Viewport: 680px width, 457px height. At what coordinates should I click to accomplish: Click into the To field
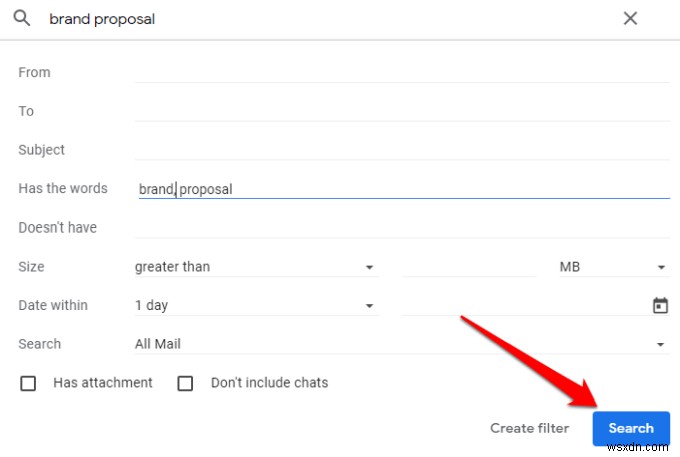[402, 111]
